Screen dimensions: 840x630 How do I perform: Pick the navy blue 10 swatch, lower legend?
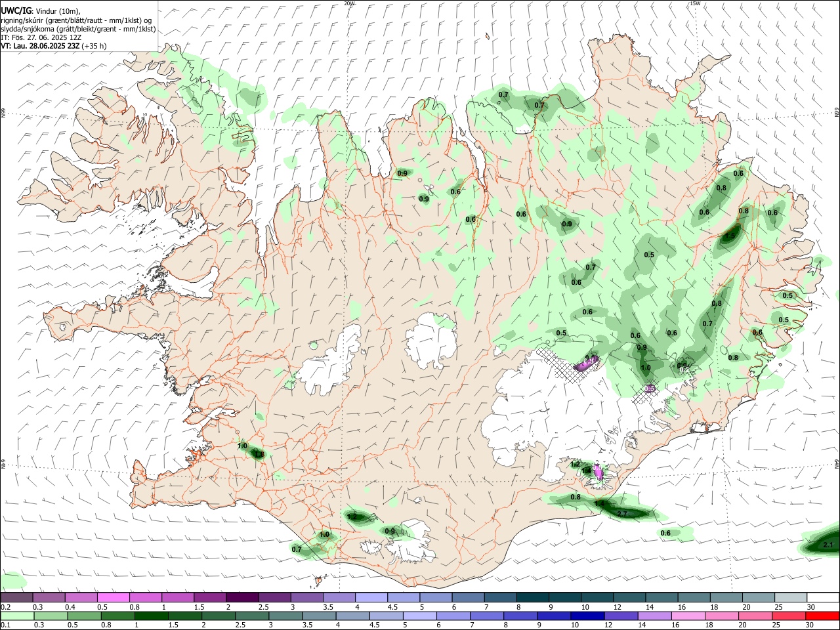pyautogui.click(x=587, y=616)
